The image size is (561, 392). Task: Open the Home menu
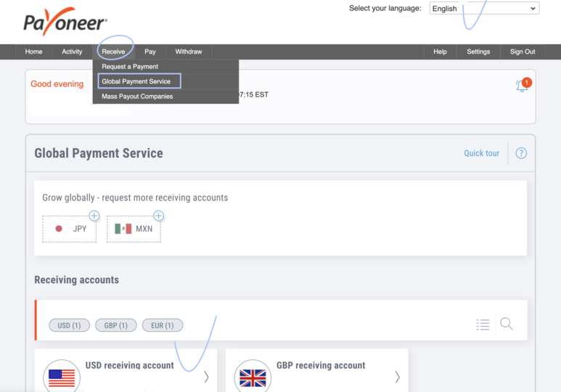[x=33, y=52]
